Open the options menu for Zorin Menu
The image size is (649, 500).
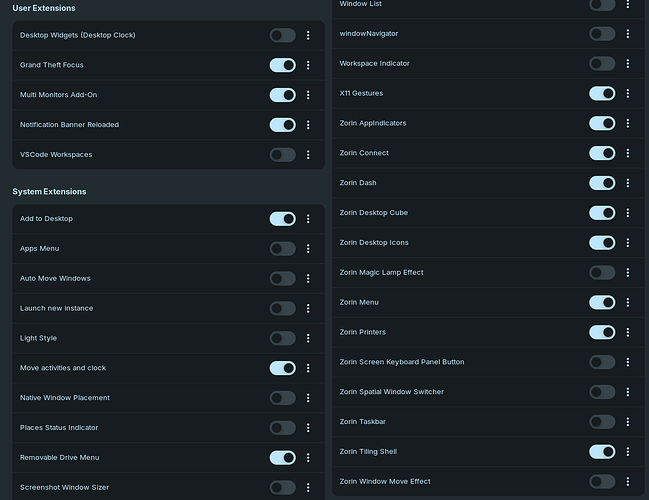pyautogui.click(x=627, y=302)
